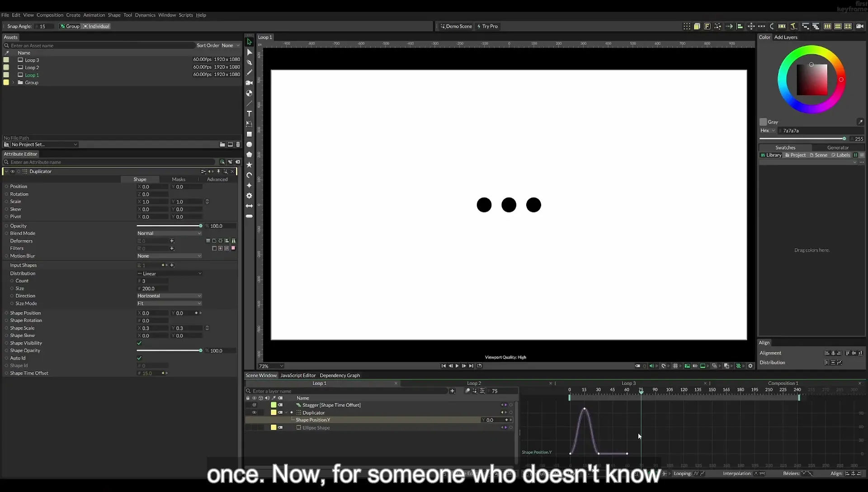
Task: Open the Composition menu
Action: click(50, 15)
